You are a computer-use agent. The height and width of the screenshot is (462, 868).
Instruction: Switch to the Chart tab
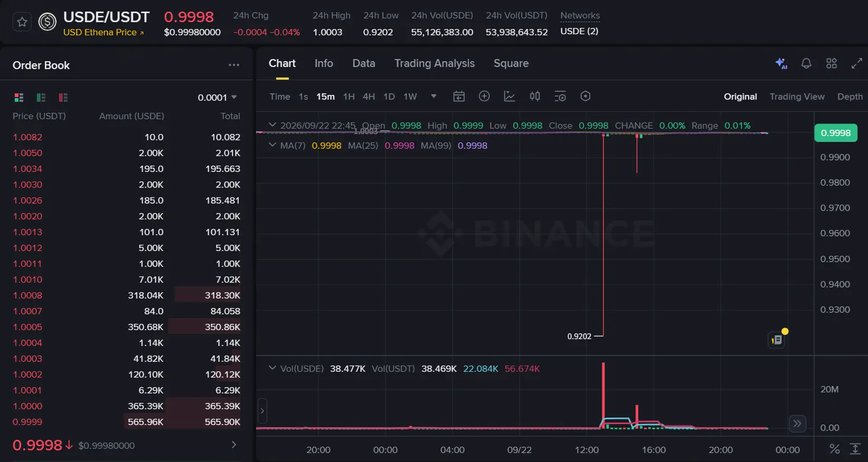click(282, 63)
